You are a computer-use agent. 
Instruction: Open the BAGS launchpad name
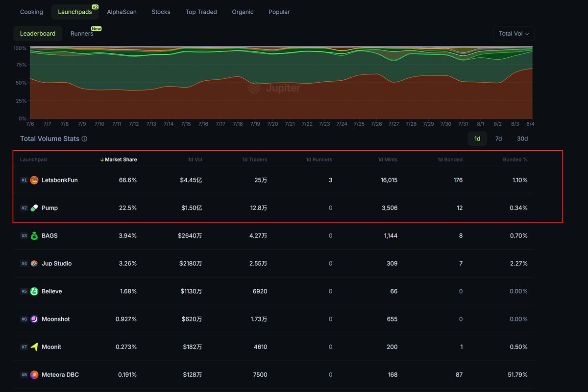[x=49, y=236]
